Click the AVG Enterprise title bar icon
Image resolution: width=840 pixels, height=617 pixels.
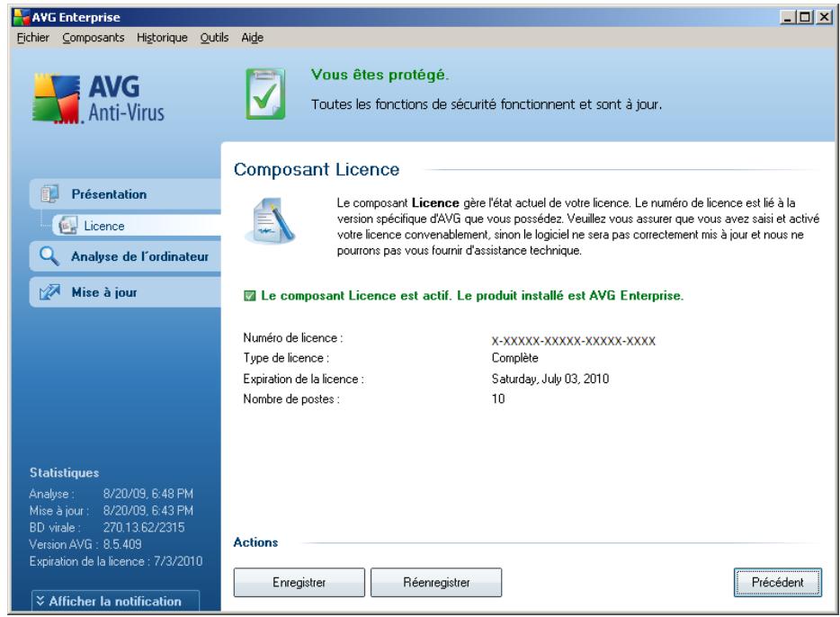(21, 17)
